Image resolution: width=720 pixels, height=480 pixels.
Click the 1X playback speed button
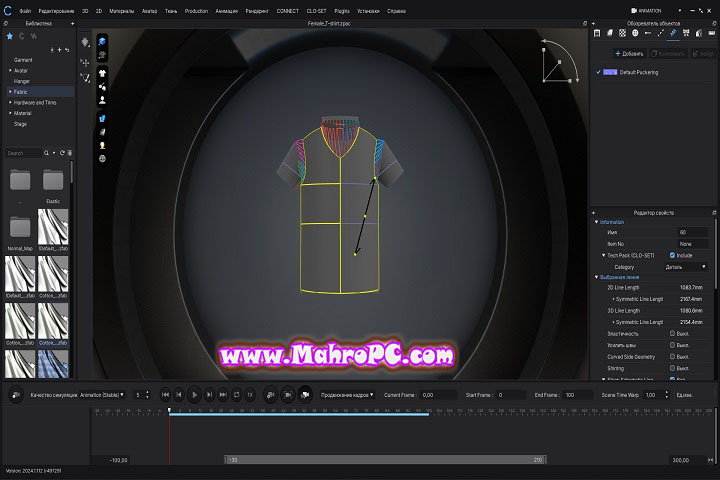[250, 395]
